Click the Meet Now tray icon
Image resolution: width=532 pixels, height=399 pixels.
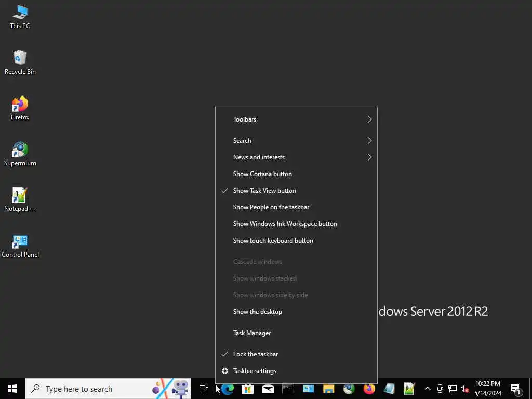(440, 389)
